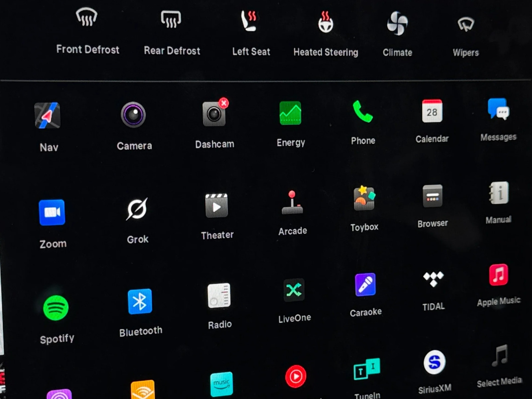
Task: Open Theater app
Action: (216, 206)
